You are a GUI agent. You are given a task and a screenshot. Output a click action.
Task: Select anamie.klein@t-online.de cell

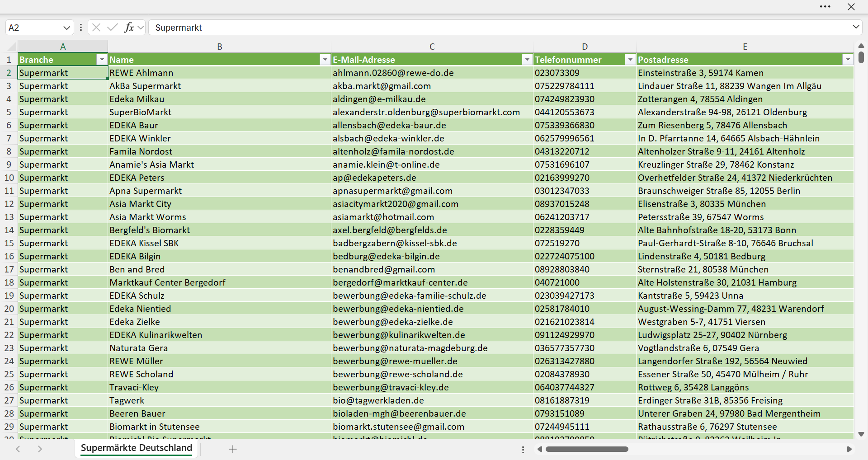[x=432, y=164]
